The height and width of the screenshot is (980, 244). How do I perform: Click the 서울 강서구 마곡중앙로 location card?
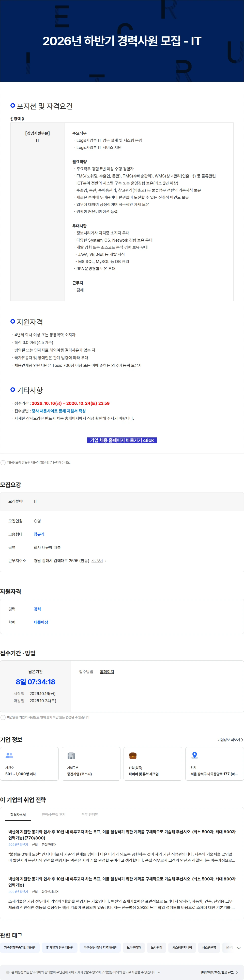(x=214, y=764)
